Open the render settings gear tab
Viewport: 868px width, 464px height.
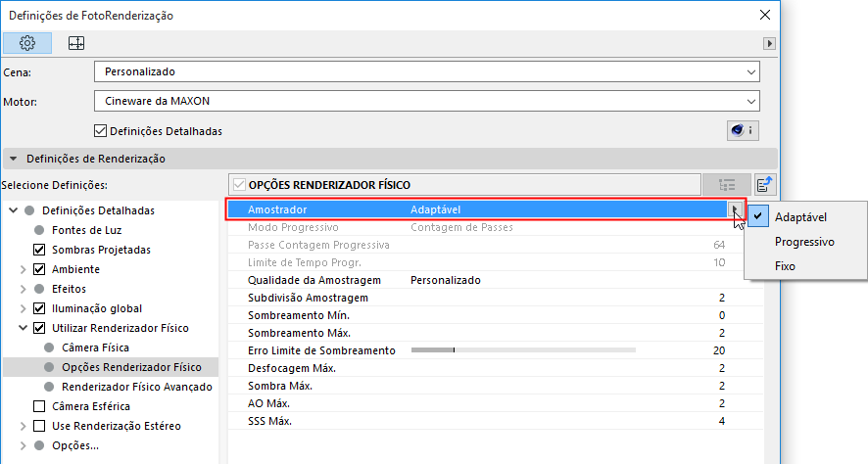(x=27, y=43)
